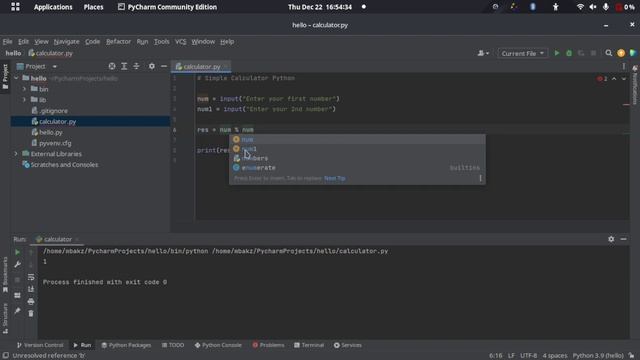The image size is (640, 360).
Task: Open the Tools menu
Action: pos(162,41)
